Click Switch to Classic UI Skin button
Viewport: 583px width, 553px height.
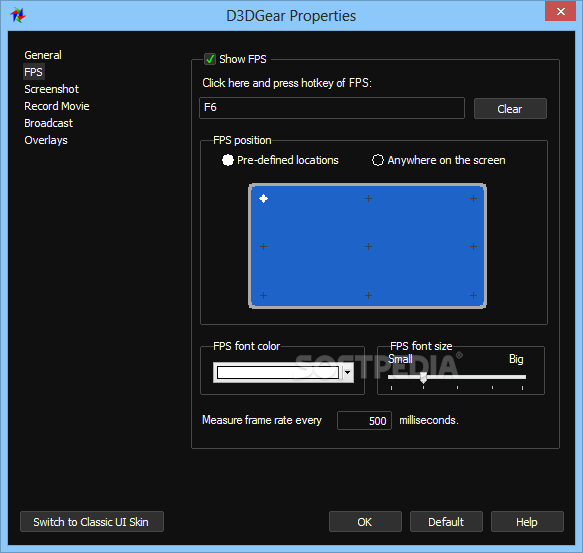click(91, 522)
